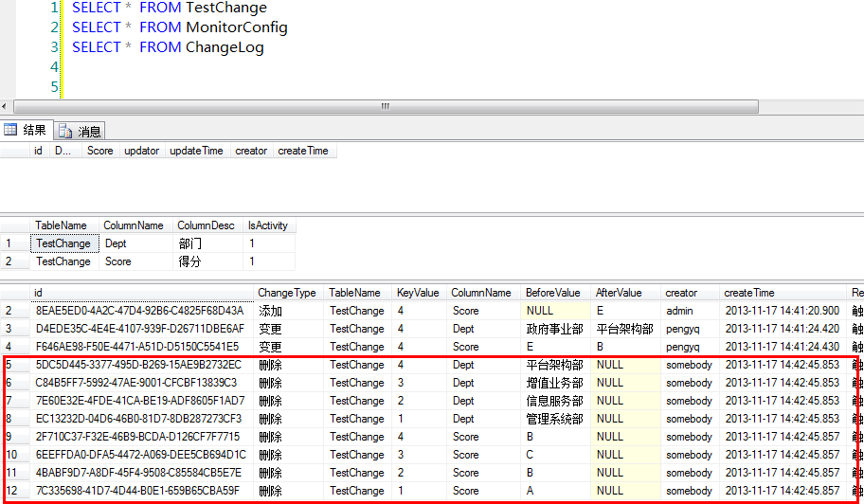Click the '管理系统部' BeforeValue cell
Screen dimensions: 864x504
coord(555,419)
